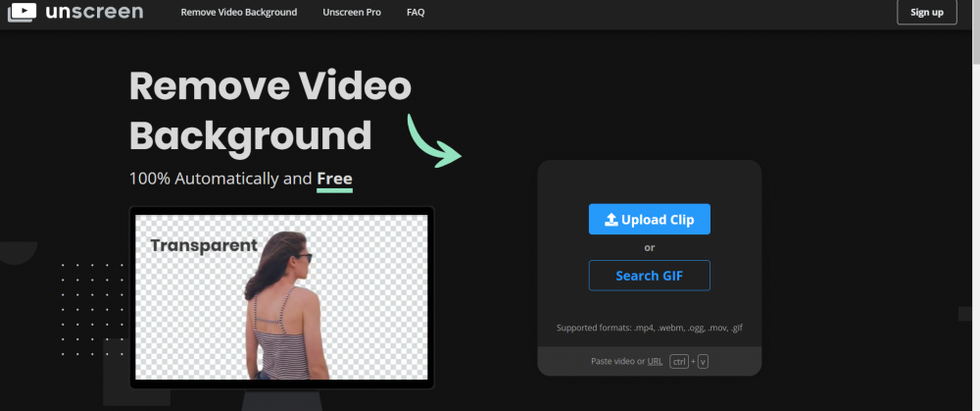The image size is (980, 411).
Task: Click the Supported formats text
Action: click(649, 328)
